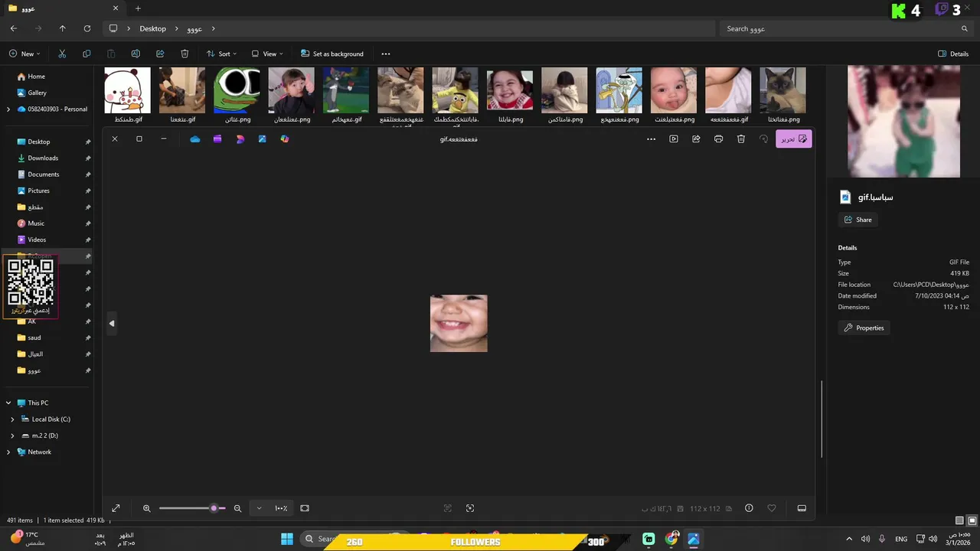
Task: Start slideshow from Photos toolbar
Action: [x=674, y=139]
